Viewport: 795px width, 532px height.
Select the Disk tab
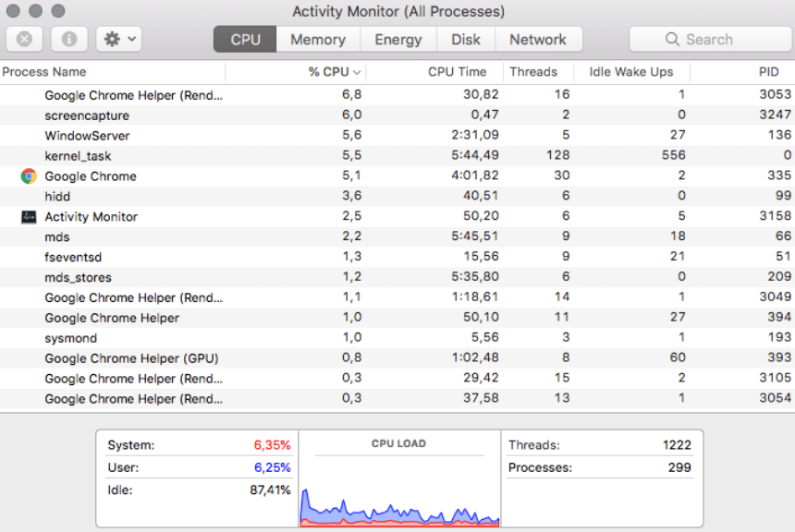pyautogui.click(x=465, y=39)
